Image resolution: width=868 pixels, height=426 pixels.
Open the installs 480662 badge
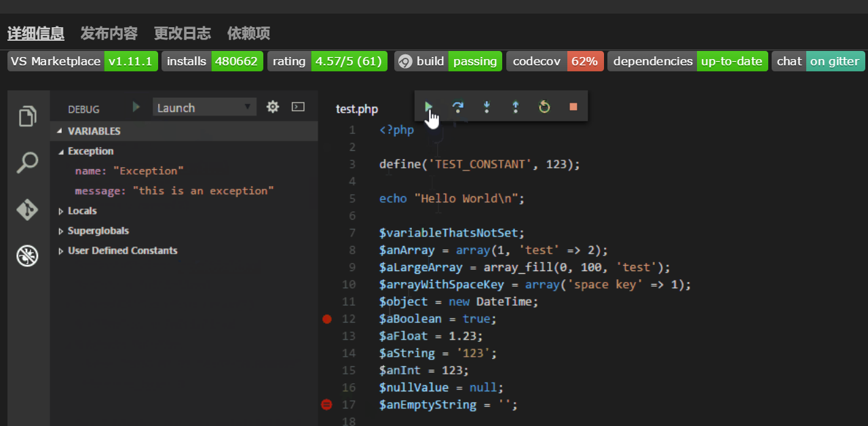click(212, 61)
